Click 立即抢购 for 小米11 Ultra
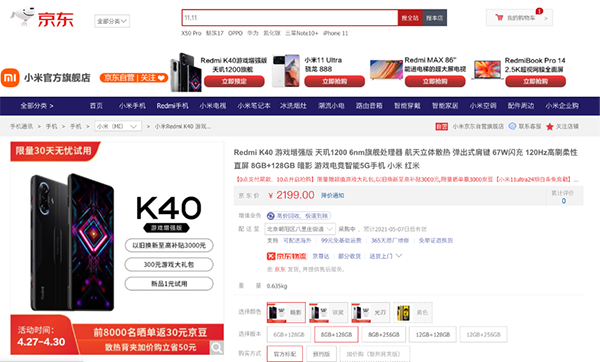This screenshot has height=362, width=600. (x=334, y=81)
